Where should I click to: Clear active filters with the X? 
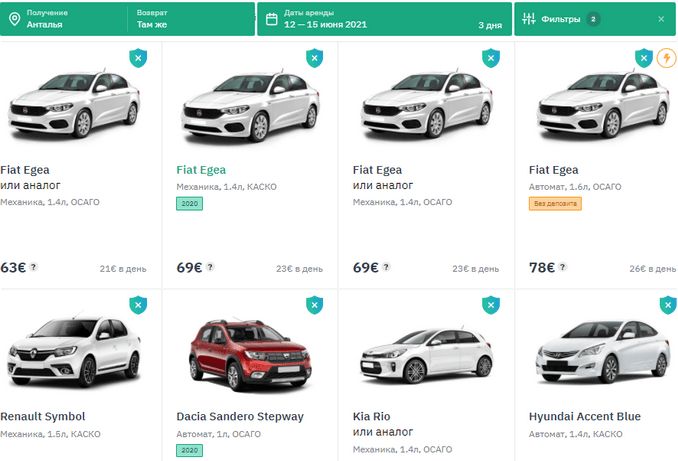click(x=661, y=19)
